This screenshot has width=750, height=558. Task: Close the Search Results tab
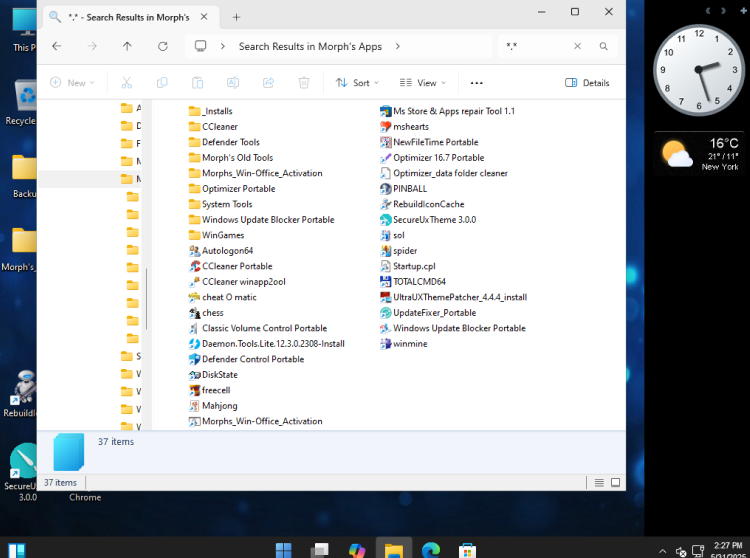[x=204, y=17]
